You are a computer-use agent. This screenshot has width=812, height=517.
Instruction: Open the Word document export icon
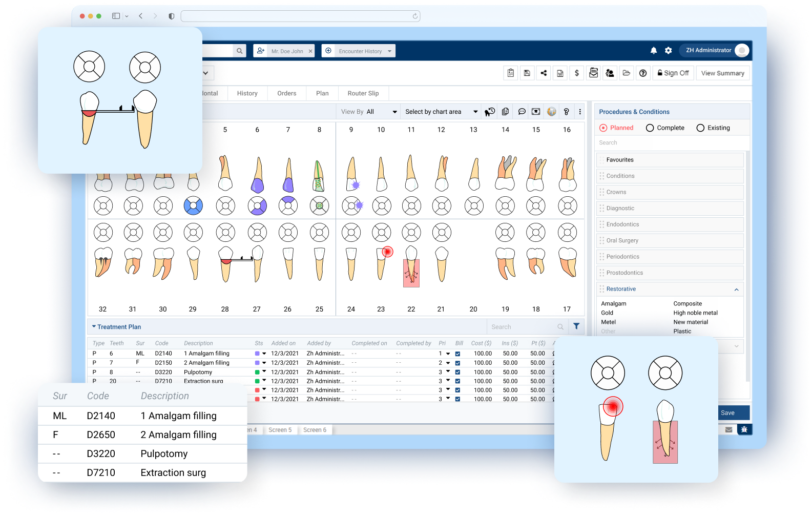[560, 73]
